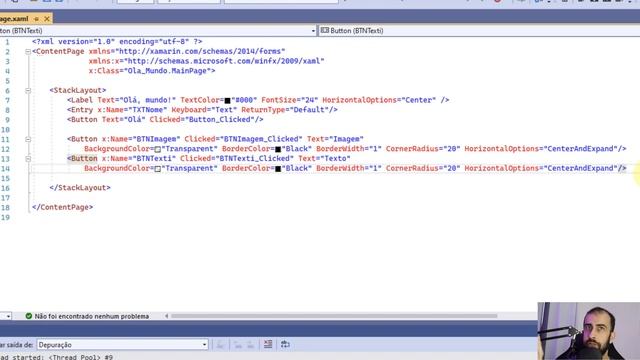
Task: Click the closing </ContentPage> tag
Action: tap(62, 207)
